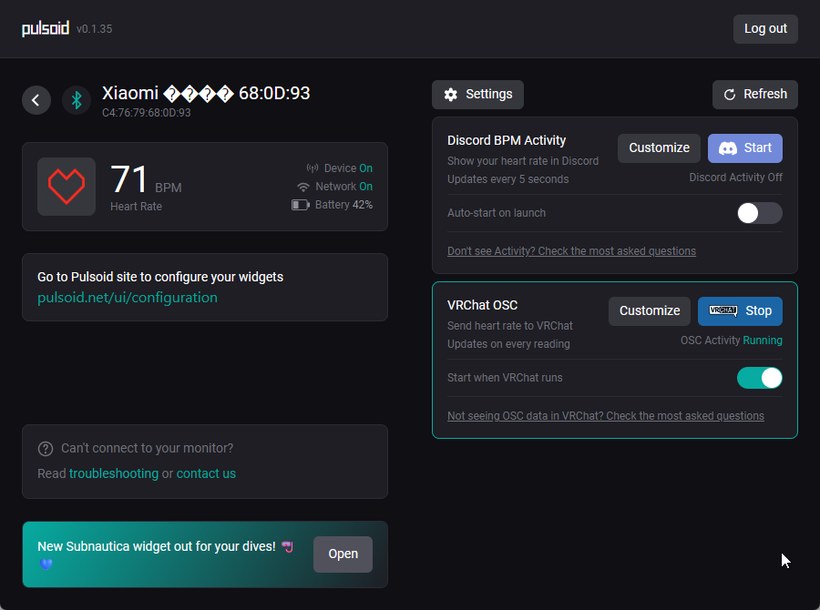This screenshot has height=610, width=820.
Task: Customize VRChat OSC settings
Action: (650, 311)
